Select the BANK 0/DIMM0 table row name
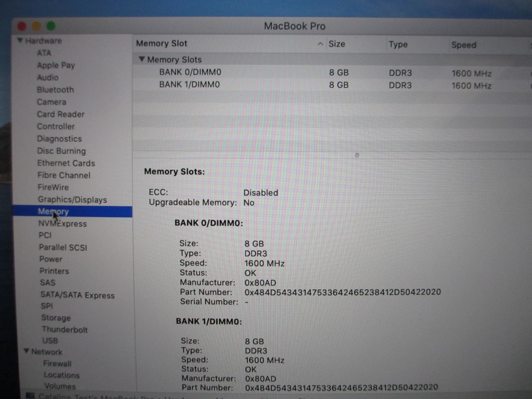This screenshot has width=532, height=399. tap(190, 72)
